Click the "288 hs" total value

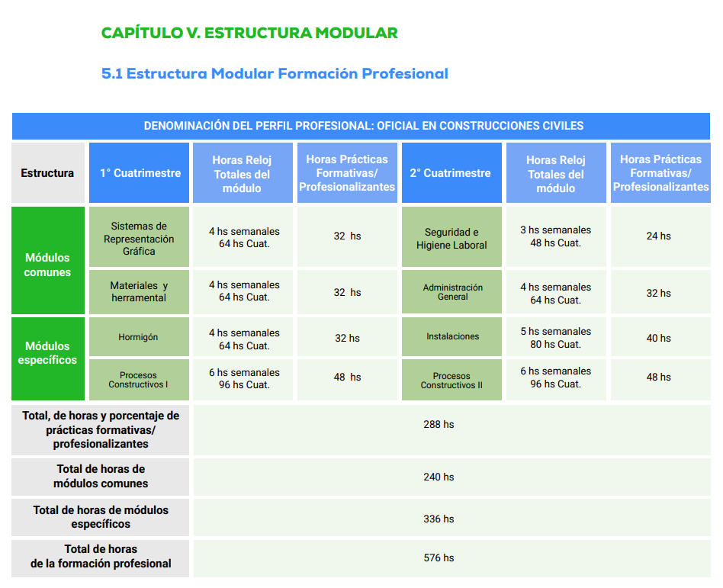click(x=439, y=424)
